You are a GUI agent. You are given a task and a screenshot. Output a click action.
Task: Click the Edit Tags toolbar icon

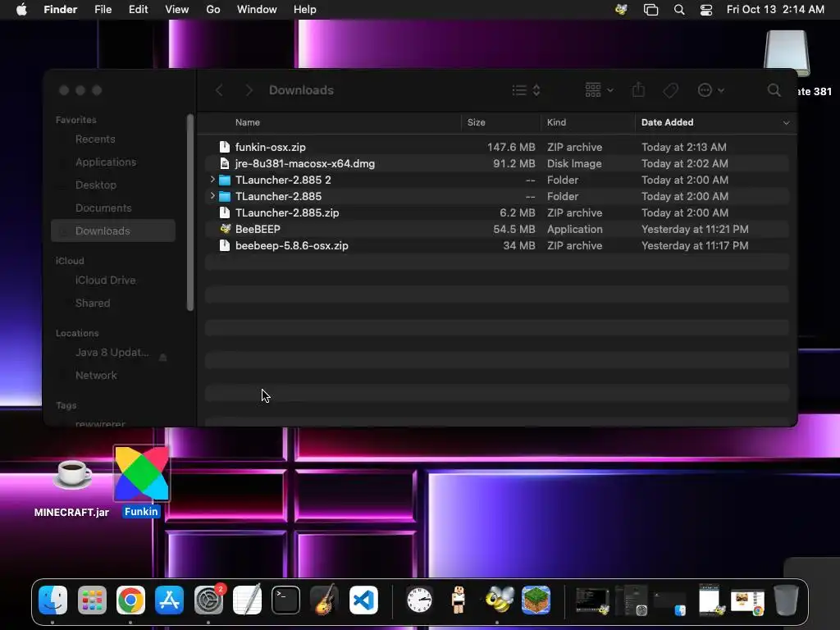tap(671, 90)
